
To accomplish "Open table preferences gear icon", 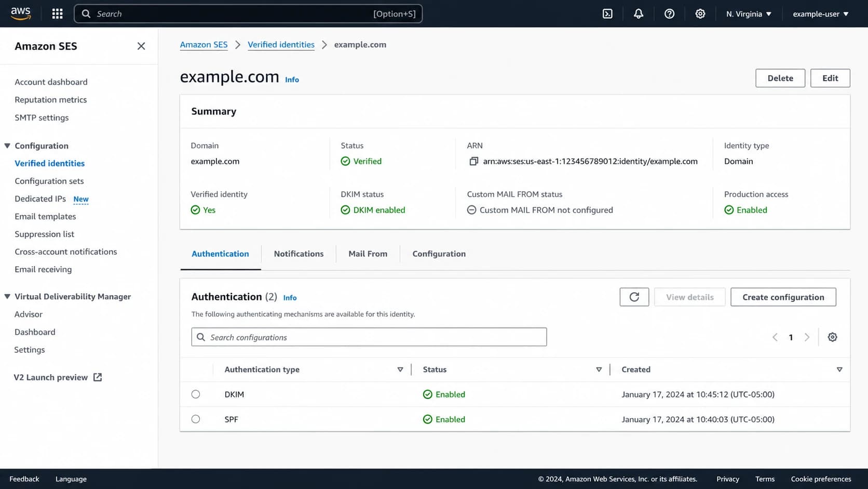I will [x=832, y=337].
